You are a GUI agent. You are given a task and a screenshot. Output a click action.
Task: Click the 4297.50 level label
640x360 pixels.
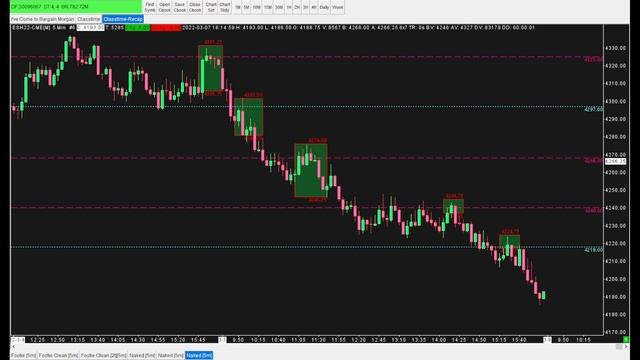[x=593, y=109]
